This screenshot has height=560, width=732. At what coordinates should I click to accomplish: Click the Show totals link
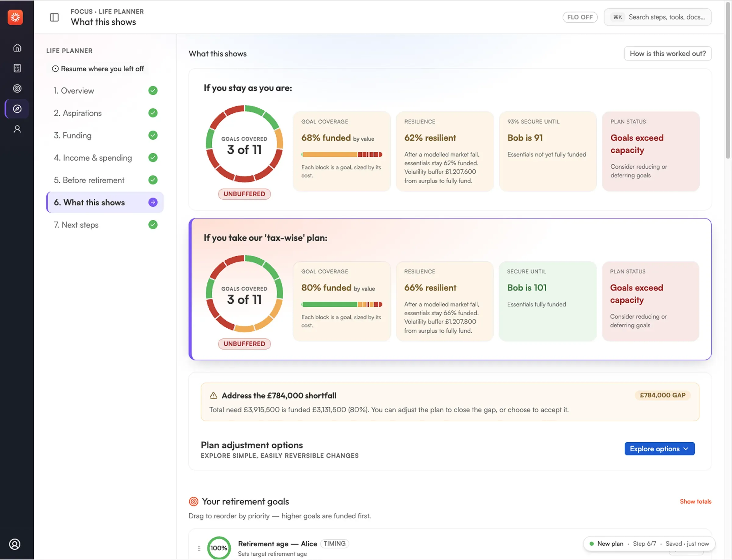[x=695, y=501]
